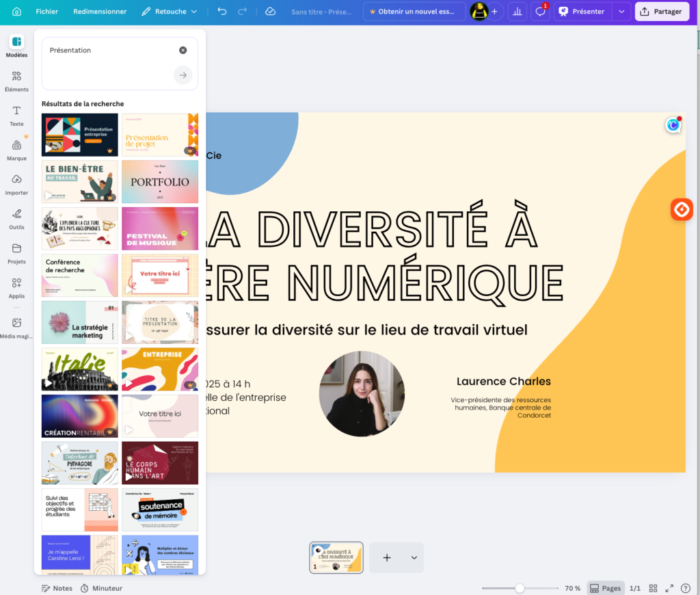Switch to grid view icon

click(x=653, y=588)
